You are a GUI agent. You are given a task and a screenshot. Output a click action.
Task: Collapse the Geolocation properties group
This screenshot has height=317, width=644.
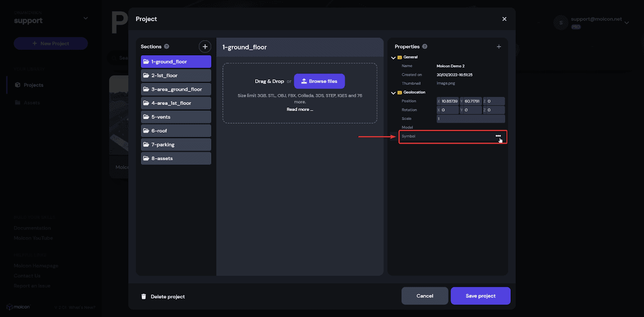tap(393, 93)
